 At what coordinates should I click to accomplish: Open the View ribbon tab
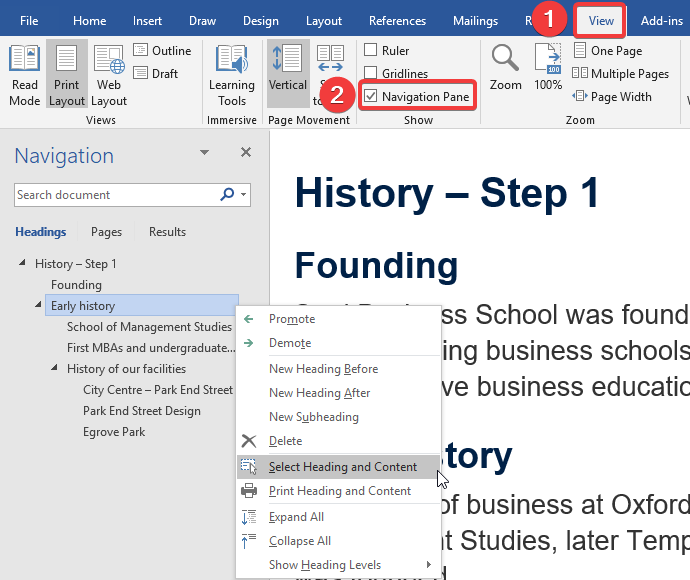pos(601,21)
